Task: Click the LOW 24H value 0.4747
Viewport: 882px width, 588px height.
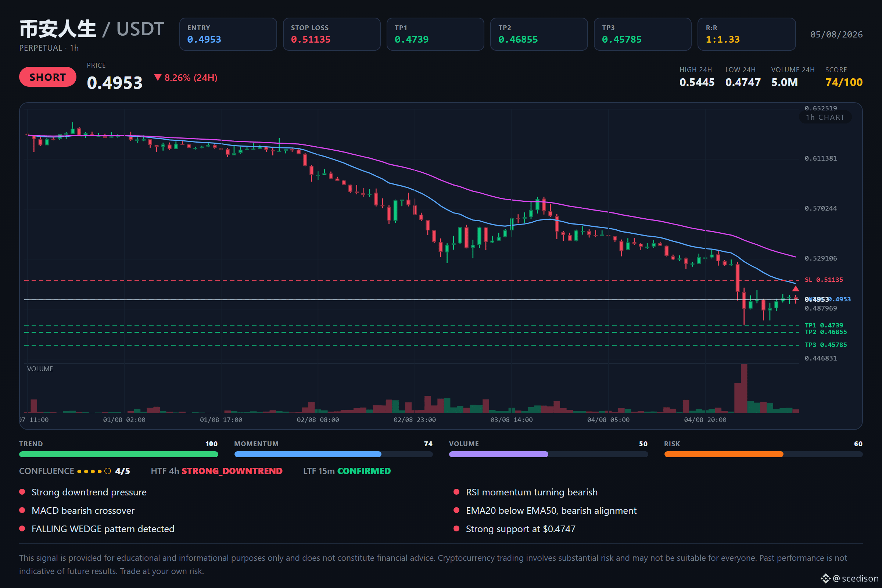Action: [743, 82]
